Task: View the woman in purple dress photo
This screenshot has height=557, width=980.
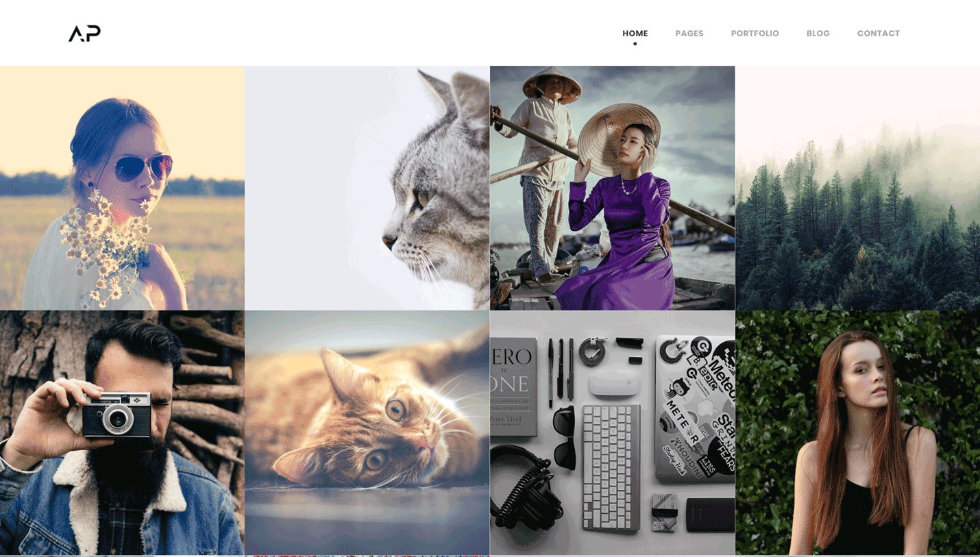Action: (612, 188)
